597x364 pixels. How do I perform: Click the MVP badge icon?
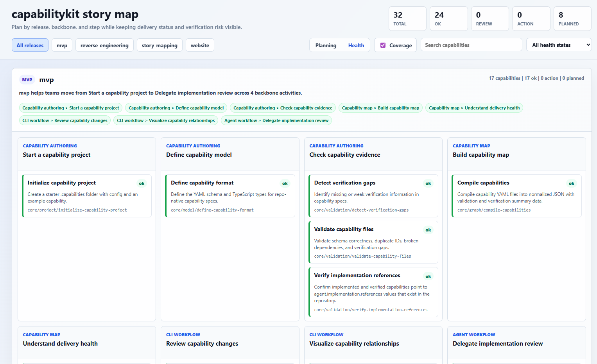click(x=27, y=80)
